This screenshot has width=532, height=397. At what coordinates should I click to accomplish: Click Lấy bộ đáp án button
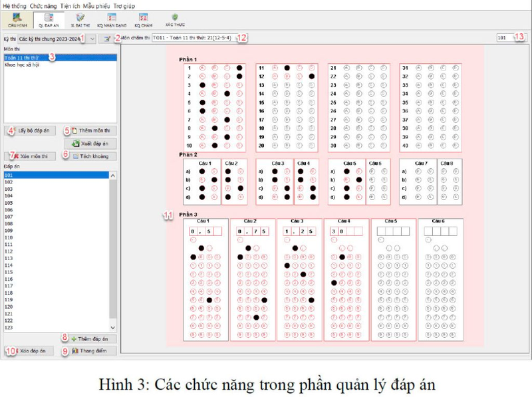point(30,130)
